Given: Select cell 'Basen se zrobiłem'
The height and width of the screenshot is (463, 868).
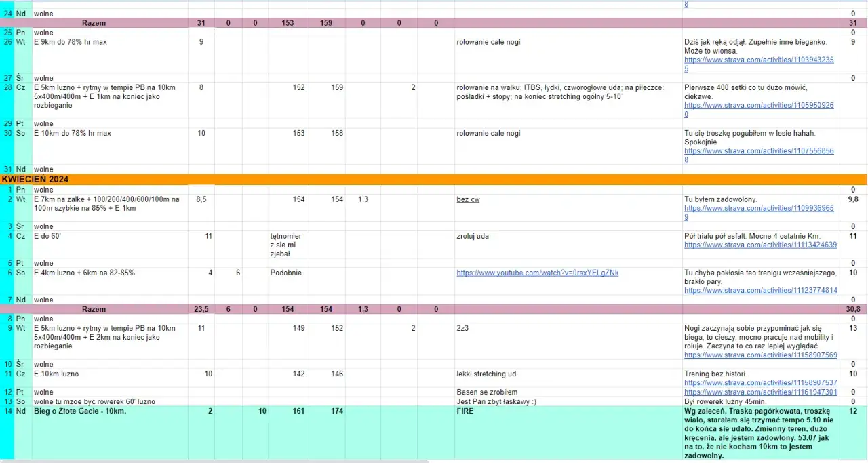Looking at the screenshot, I should pos(568,392).
